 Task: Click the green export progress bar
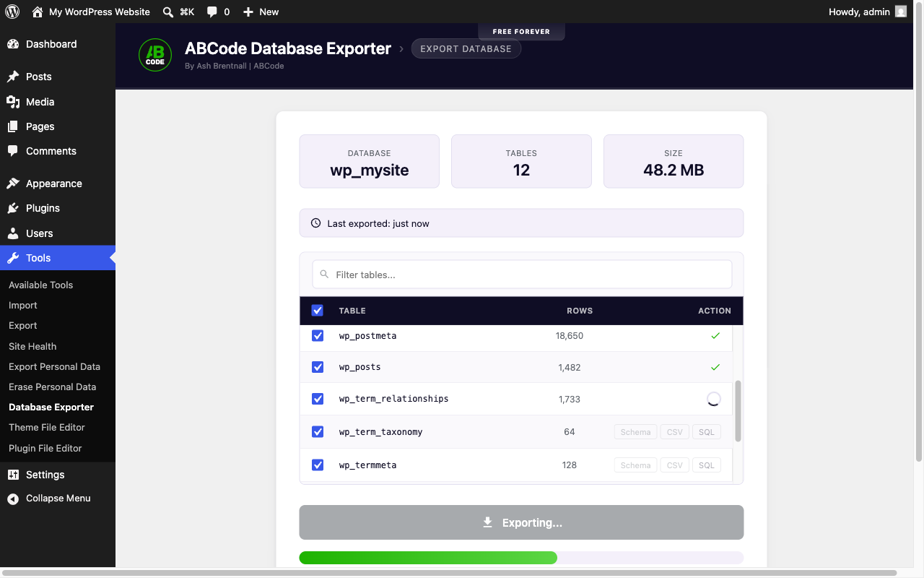(428, 558)
